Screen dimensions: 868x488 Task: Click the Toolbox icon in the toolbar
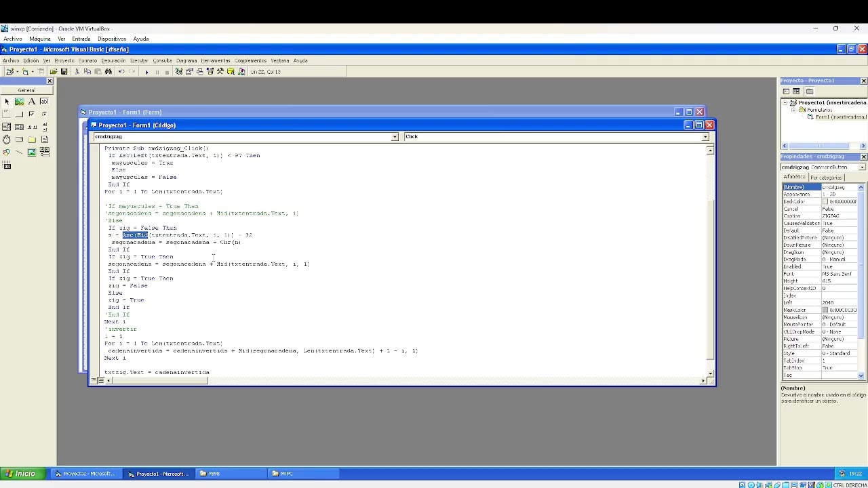coord(220,72)
